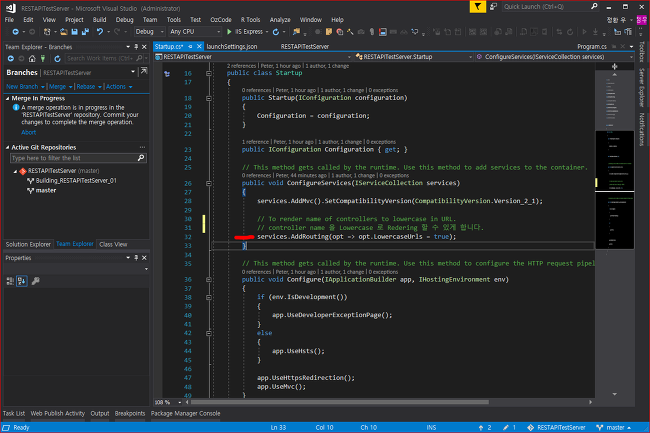Open the Debug configuration dropdown
650x433 pixels.
149,31
